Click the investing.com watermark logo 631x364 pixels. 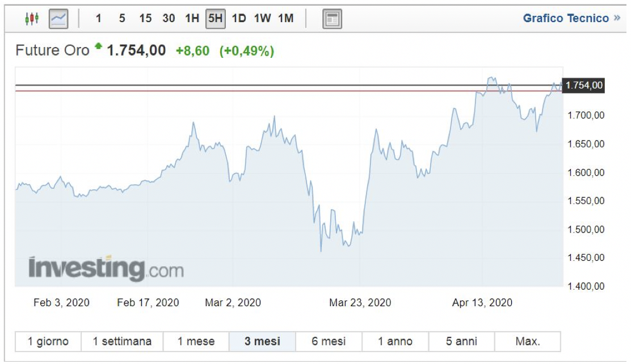106,268
